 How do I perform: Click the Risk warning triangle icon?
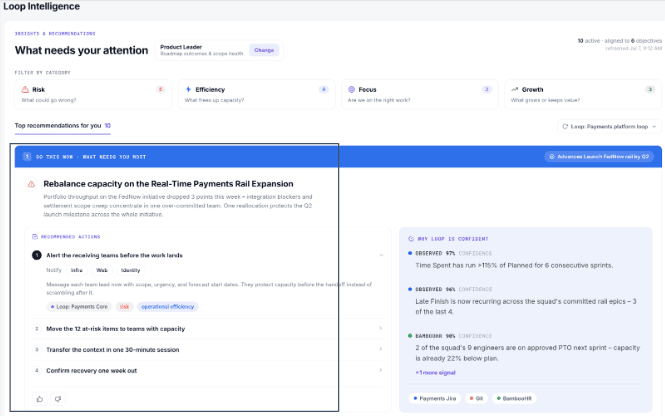click(25, 89)
